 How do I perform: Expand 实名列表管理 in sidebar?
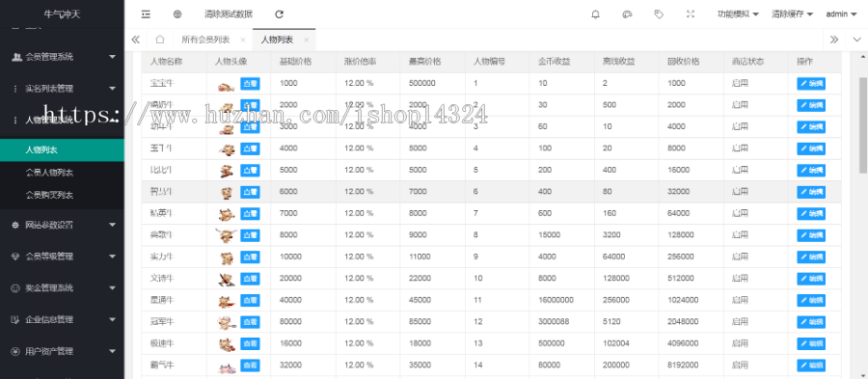pyautogui.click(x=62, y=88)
